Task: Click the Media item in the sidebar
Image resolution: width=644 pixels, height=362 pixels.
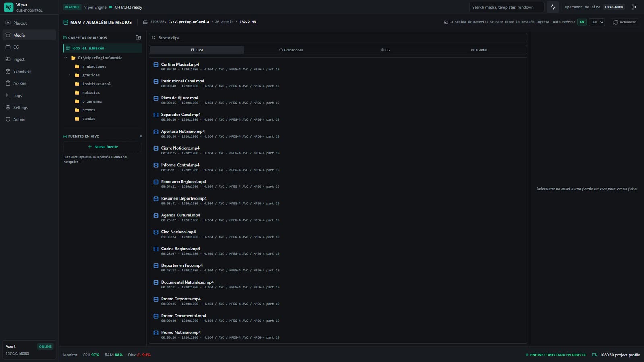Action: point(29,35)
